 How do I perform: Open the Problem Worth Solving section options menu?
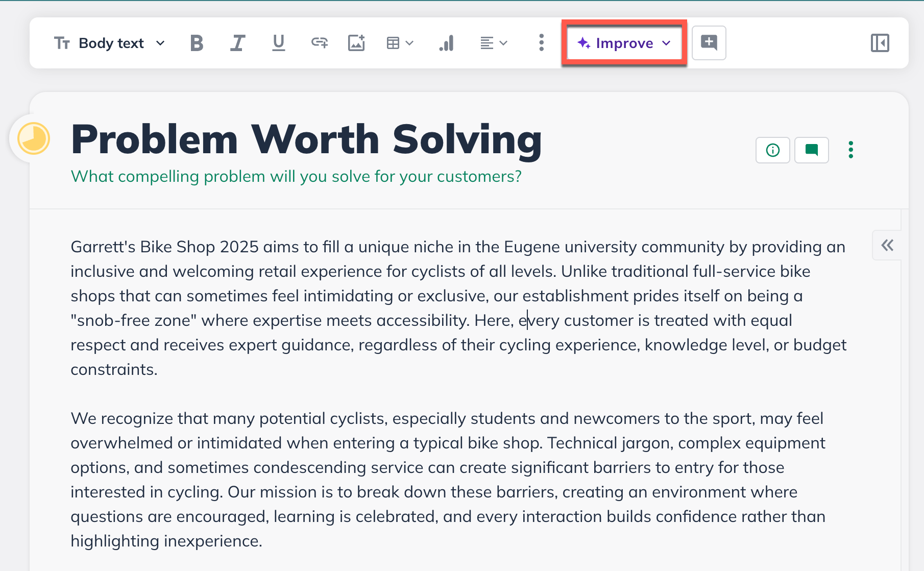pyautogui.click(x=850, y=150)
